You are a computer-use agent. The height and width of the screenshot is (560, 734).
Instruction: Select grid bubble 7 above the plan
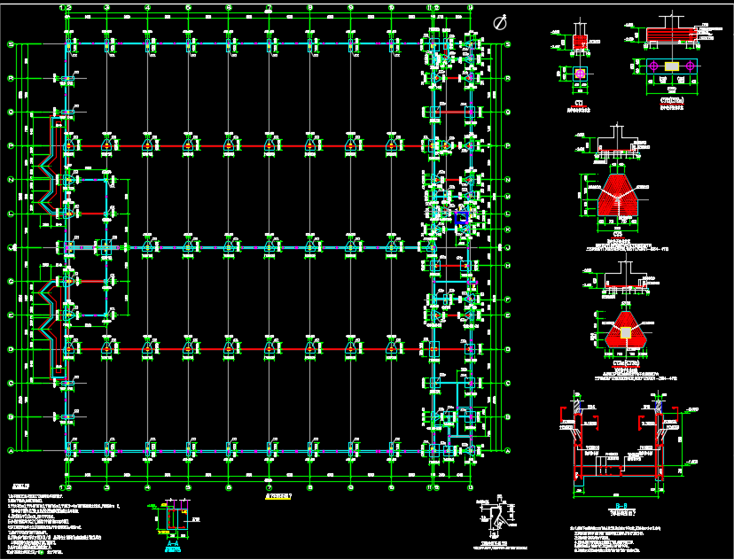pyautogui.click(x=269, y=7)
